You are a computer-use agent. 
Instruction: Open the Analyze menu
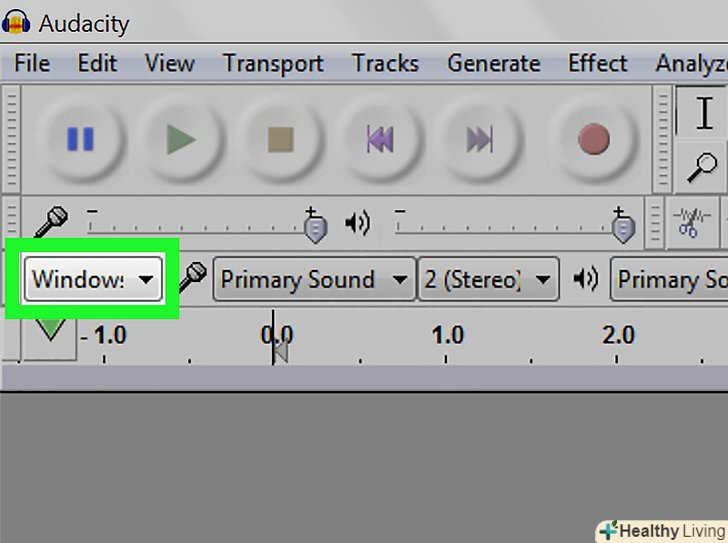pyautogui.click(x=691, y=63)
